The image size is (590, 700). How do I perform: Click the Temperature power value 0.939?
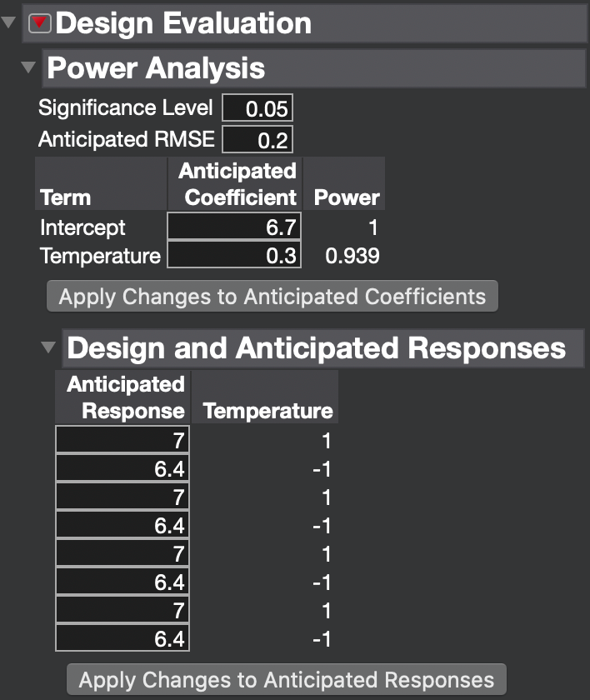352,256
